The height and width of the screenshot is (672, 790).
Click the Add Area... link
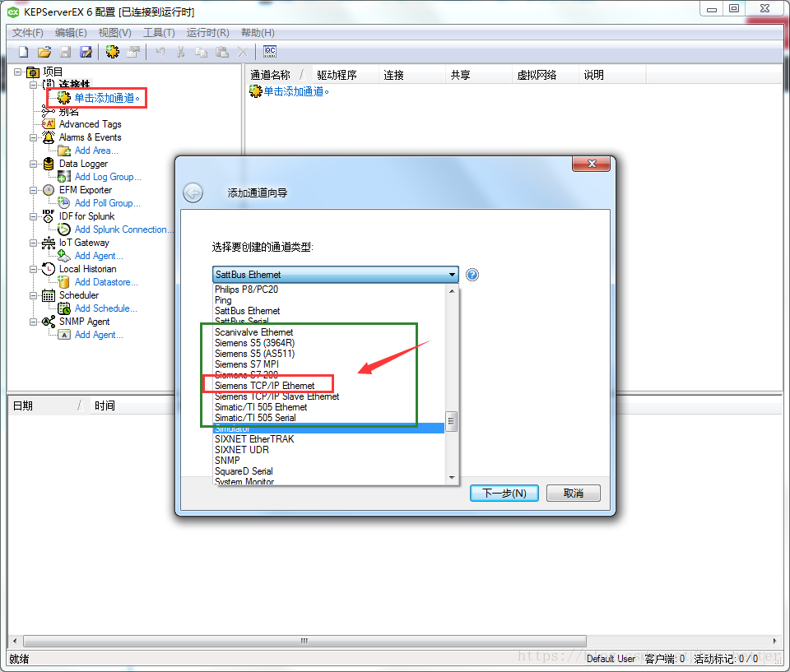[x=96, y=151]
